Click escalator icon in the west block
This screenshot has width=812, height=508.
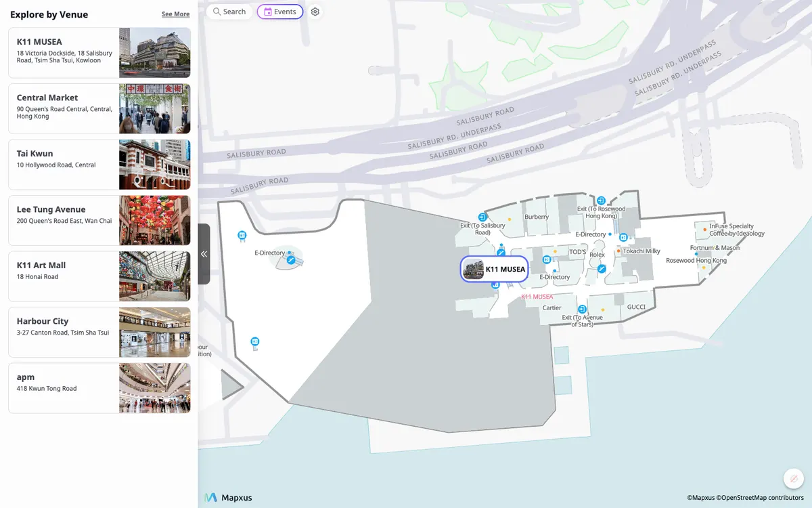tap(290, 259)
